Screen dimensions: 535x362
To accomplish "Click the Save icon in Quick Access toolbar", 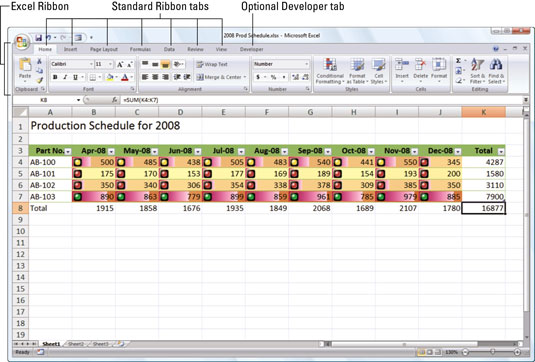I will (x=39, y=38).
